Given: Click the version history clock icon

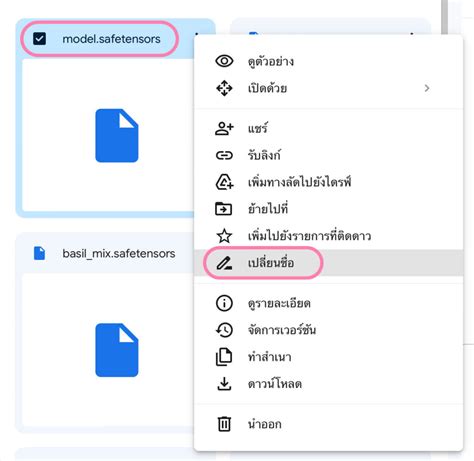Looking at the screenshot, I should tap(224, 330).
